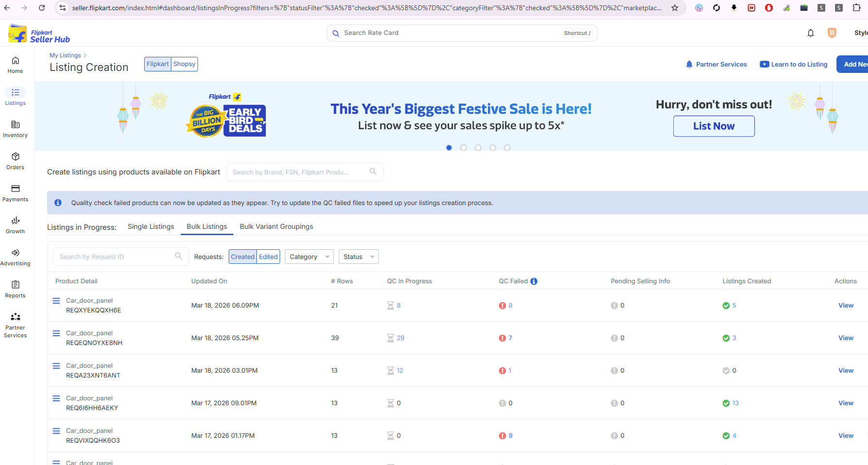Open the Category dropdown filter
This screenshot has width=868, height=465.
pyautogui.click(x=309, y=257)
